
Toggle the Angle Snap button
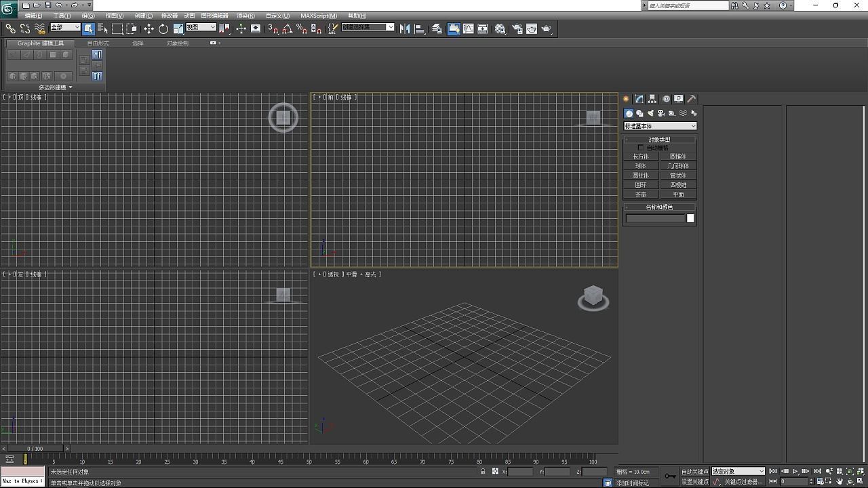[x=287, y=28]
